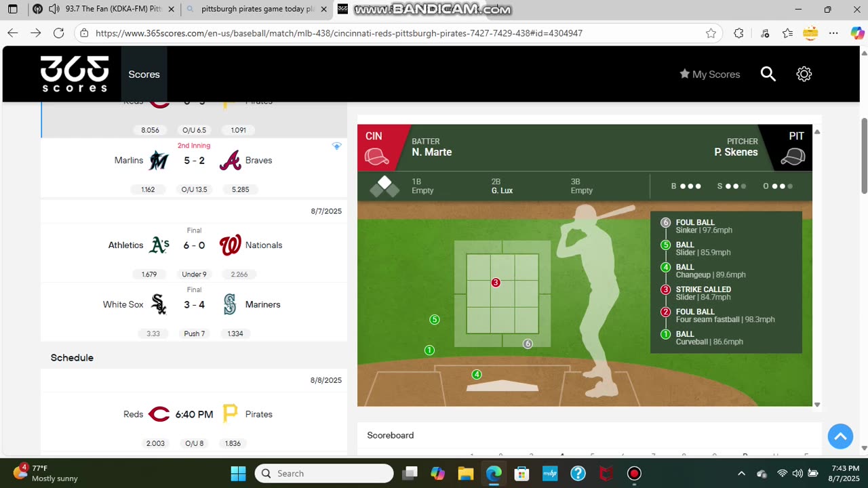This screenshot has width=868, height=488.
Task: Select pitch 3 Strike Called entry
Action: (x=726, y=293)
